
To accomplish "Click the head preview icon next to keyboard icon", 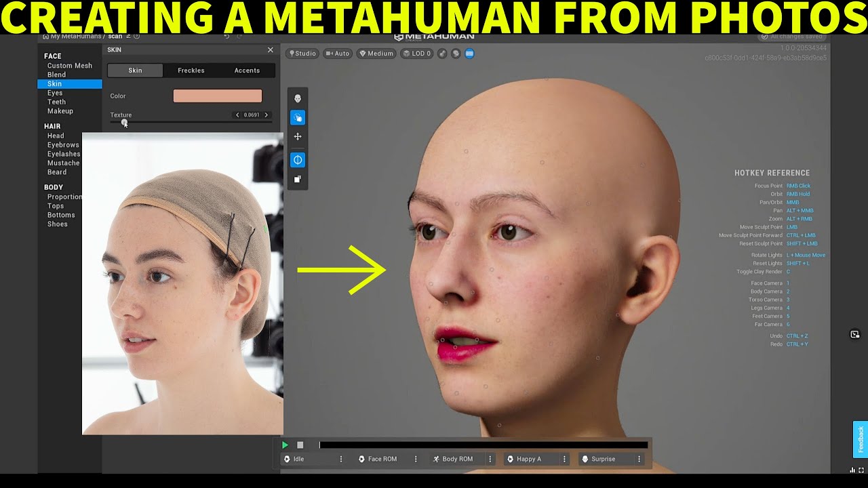I will point(456,53).
